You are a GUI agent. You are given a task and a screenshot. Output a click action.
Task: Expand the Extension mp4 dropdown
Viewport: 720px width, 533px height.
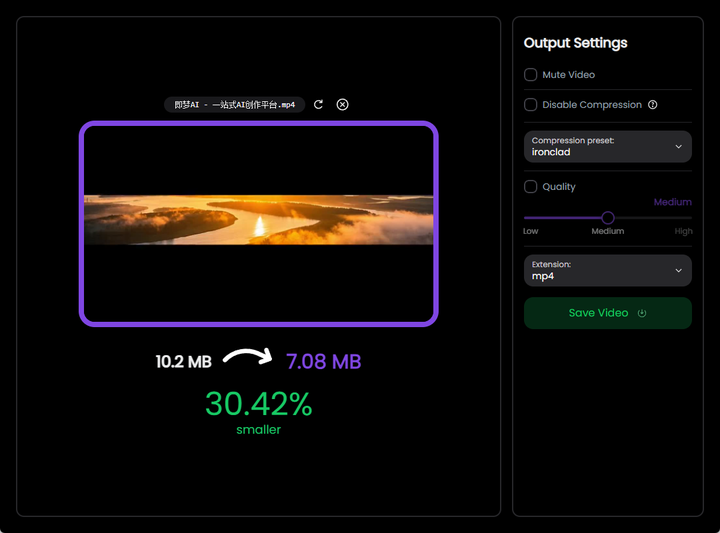coord(608,270)
